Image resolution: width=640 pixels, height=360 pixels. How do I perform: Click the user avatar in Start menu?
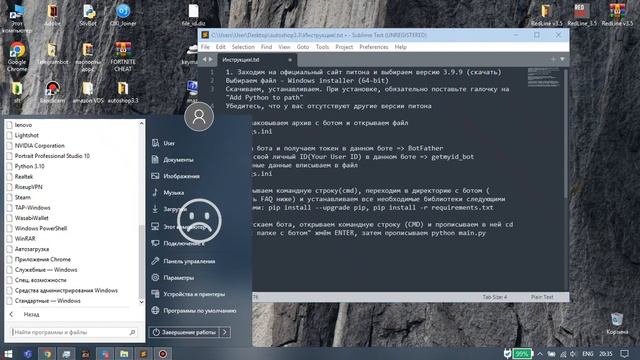click(199, 117)
